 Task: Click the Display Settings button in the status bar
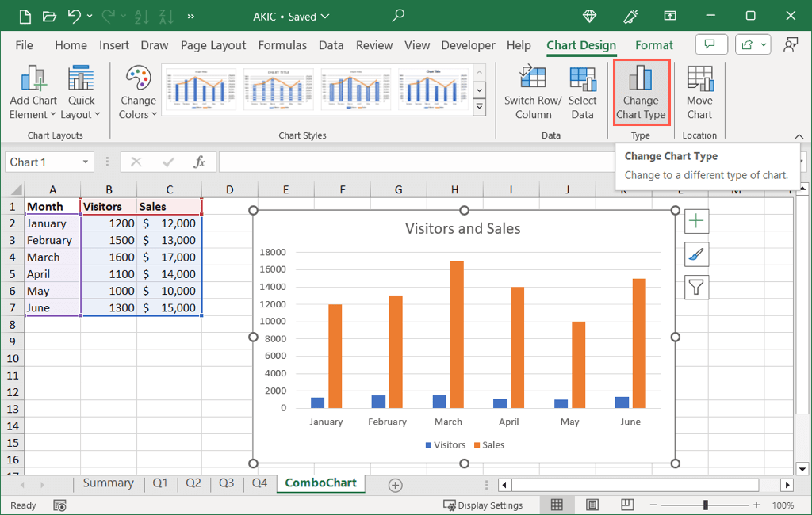(x=483, y=505)
